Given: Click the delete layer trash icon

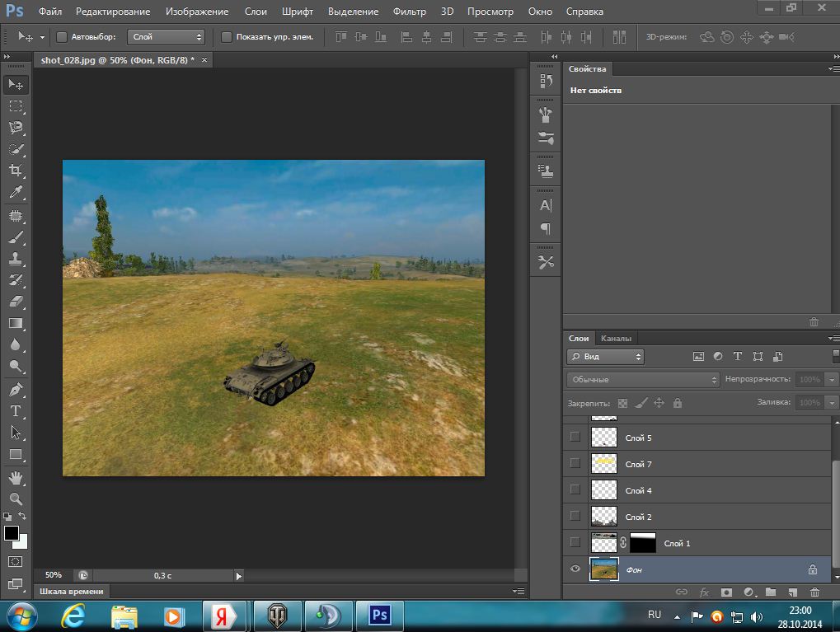Looking at the screenshot, I should click(814, 592).
